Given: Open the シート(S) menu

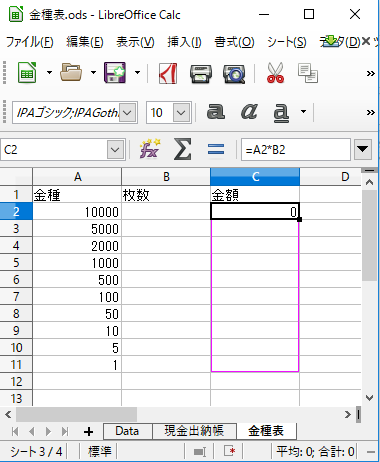Looking at the screenshot, I should click(287, 42).
